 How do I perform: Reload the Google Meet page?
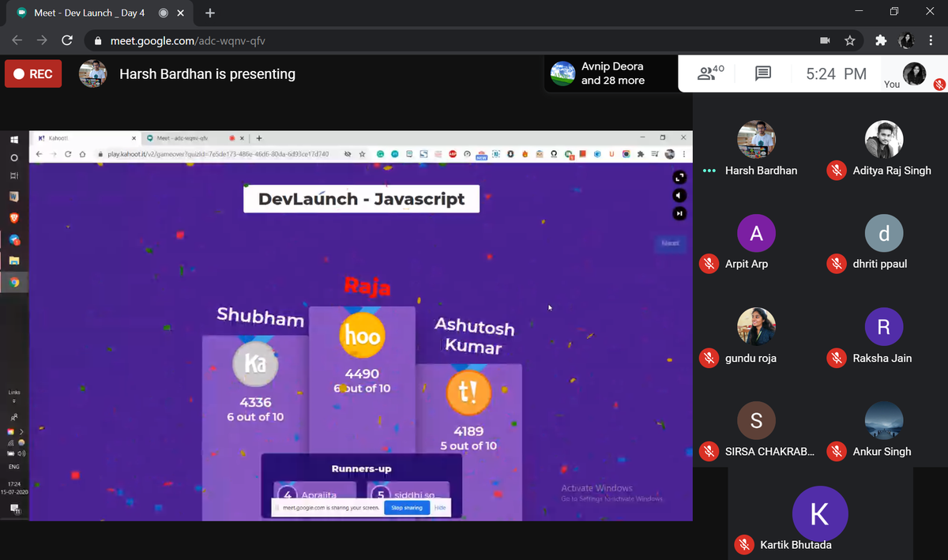(x=67, y=40)
